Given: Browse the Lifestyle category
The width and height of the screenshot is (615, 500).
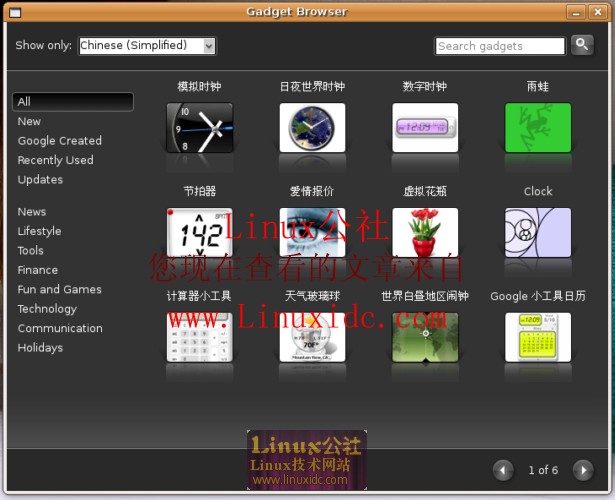Looking at the screenshot, I should click(x=39, y=231).
